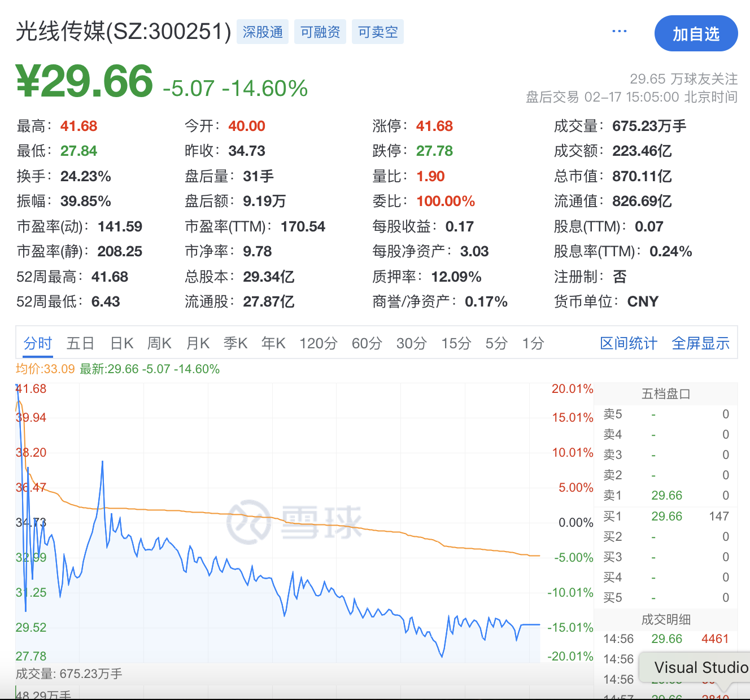Viewport: 750px width, 700px height.
Task: Click the 14:56 trade with volume 4461
Action: [666, 638]
